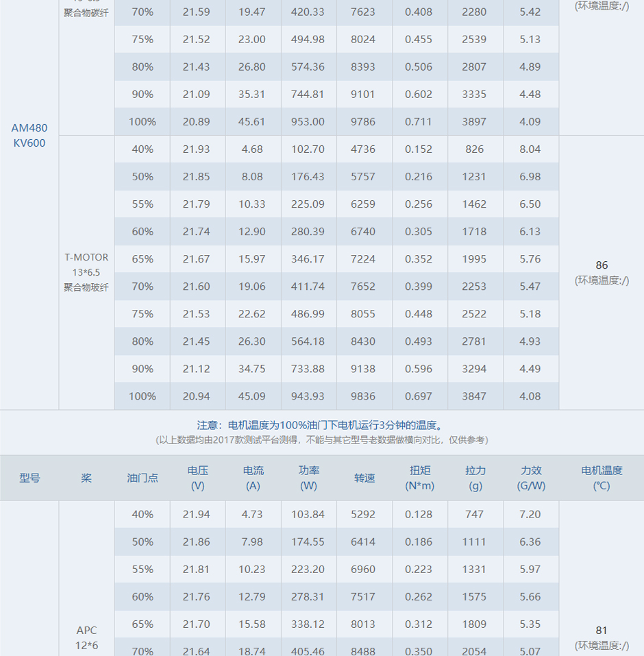Screen dimensions: 644x656
Task: Click the 转速 column header
Action: point(364,478)
